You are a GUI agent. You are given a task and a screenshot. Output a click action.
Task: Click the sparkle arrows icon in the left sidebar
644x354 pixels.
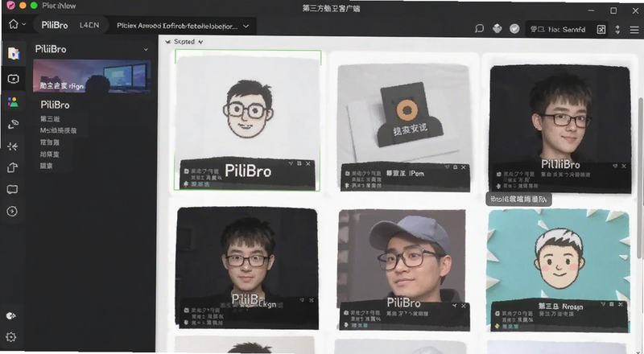[12, 146]
